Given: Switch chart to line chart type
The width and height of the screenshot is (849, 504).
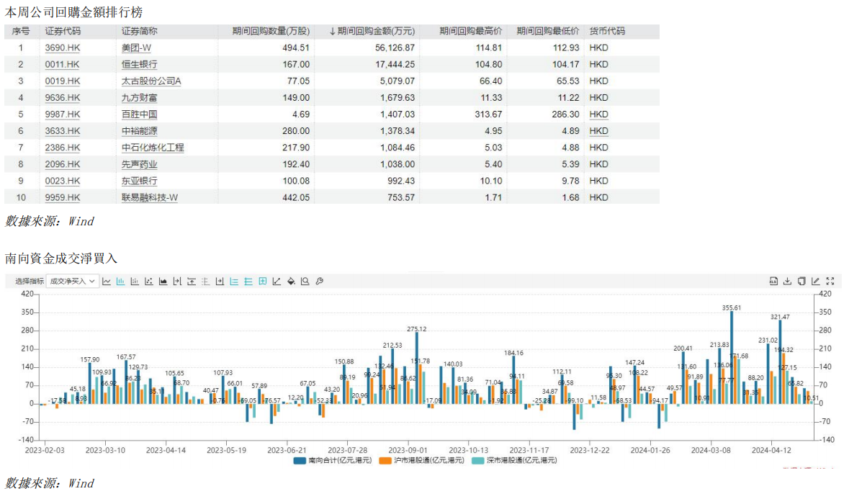Looking at the screenshot, I should (x=107, y=282).
